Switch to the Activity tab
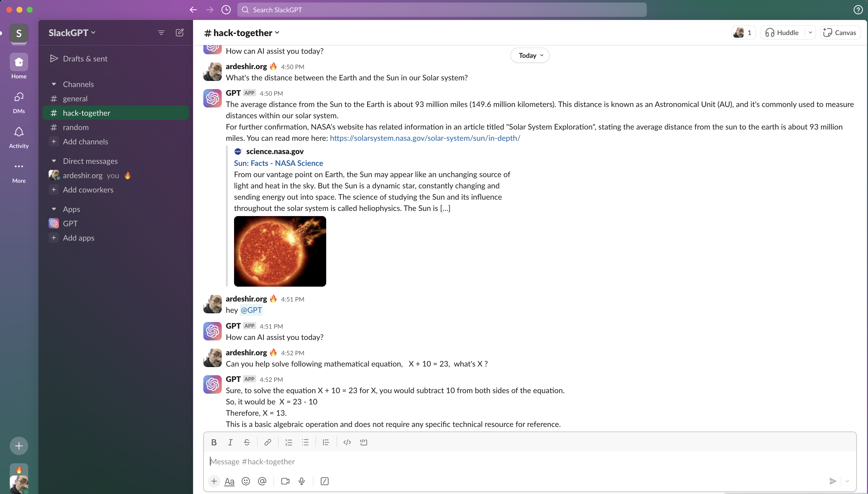868x494 pixels. click(19, 137)
